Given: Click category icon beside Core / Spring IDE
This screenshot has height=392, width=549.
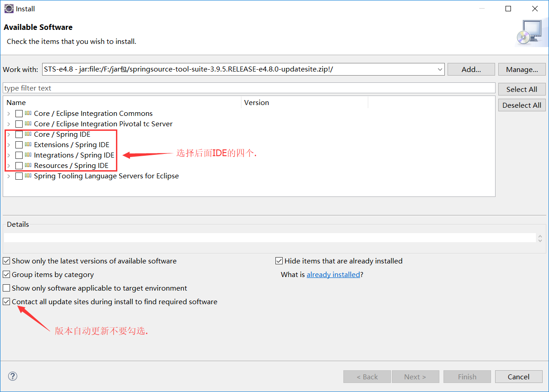Looking at the screenshot, I should point(28,134).
